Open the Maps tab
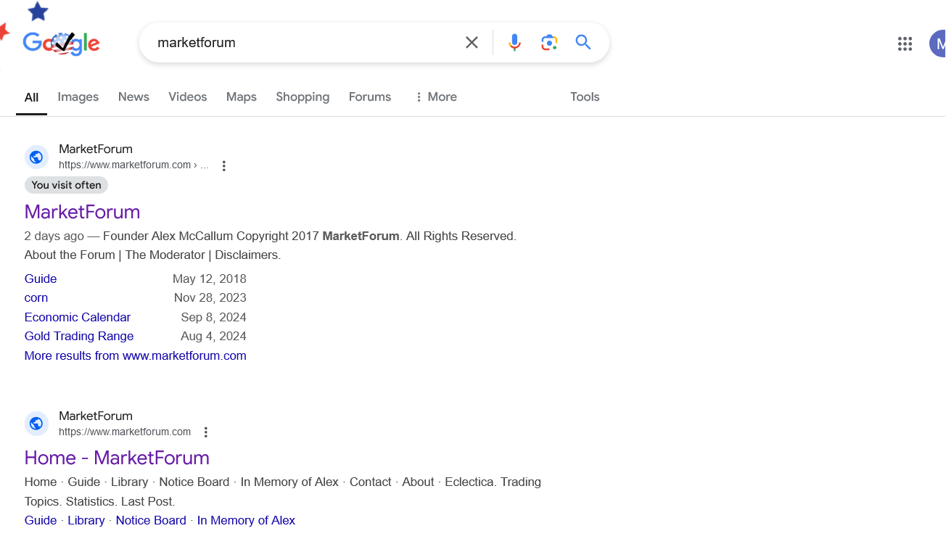 click(242, 96)
